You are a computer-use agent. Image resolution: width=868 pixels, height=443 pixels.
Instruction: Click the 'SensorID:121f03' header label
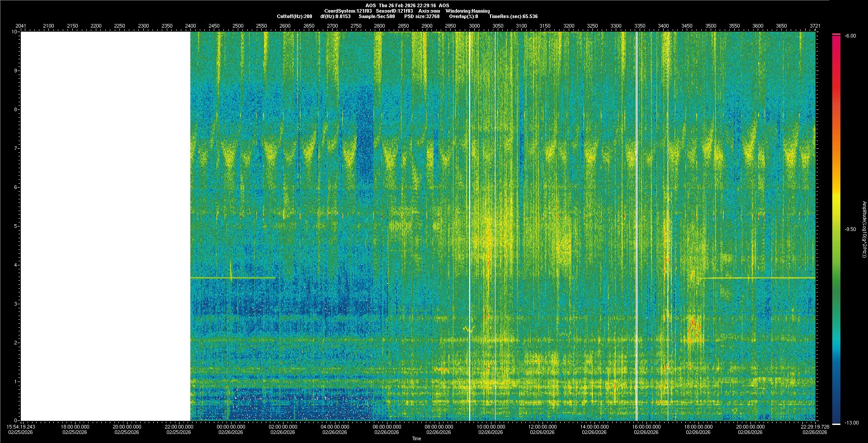tap(394, 11)
